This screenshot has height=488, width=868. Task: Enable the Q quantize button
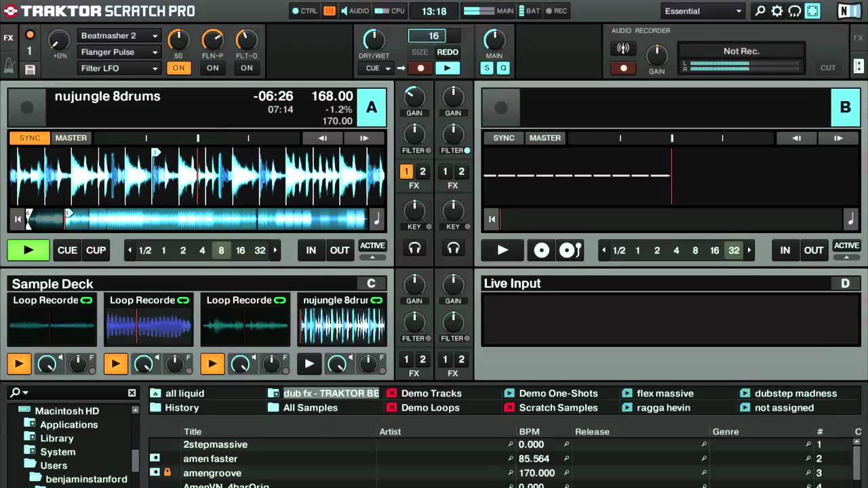click(502, 68)
